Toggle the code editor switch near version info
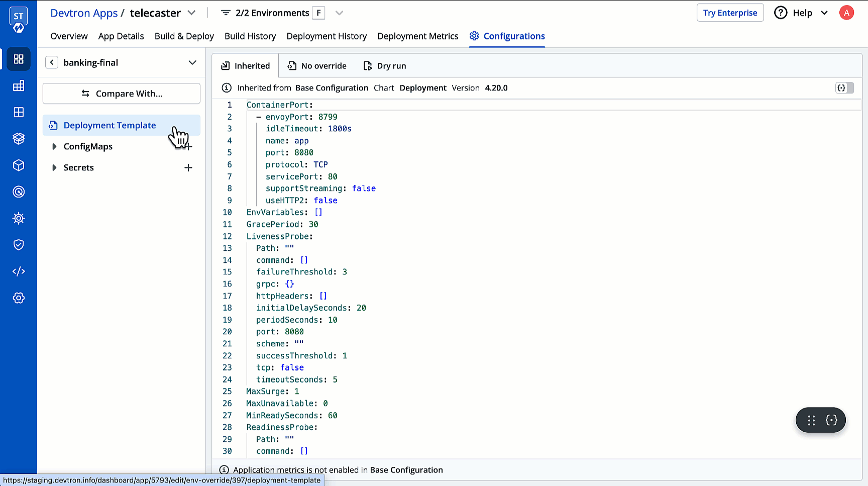This screenshot has height=486, width=868. point(845,87)
